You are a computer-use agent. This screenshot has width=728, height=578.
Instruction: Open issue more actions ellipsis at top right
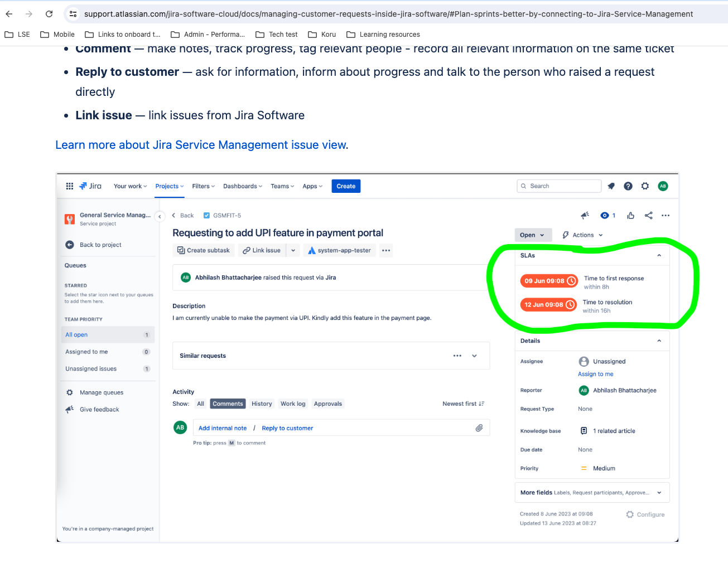pyautogui.click(x=666, y=215)
